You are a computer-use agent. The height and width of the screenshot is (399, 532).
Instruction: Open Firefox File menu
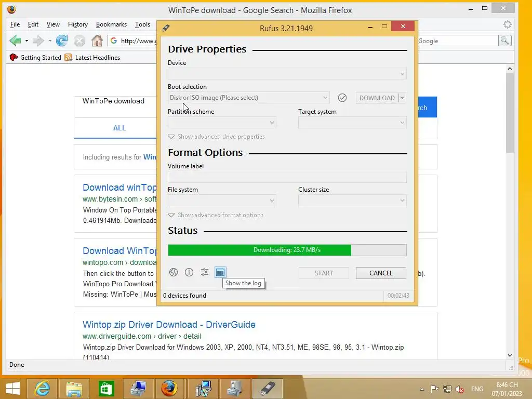tap(15, 24)
